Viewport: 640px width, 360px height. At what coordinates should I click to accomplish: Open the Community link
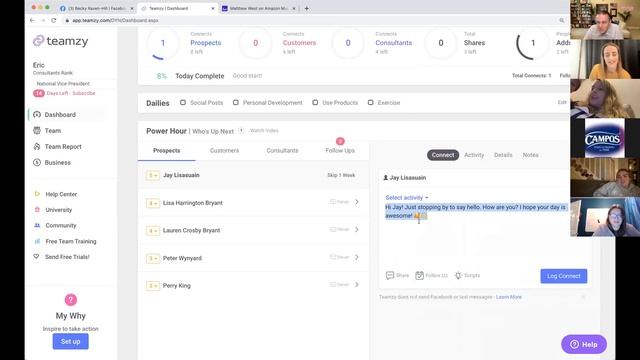tap(60, 225)
